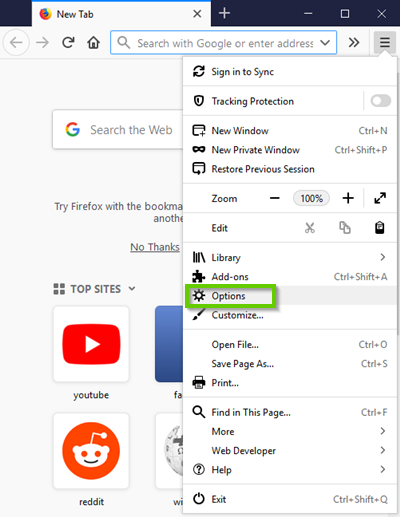Viewport: 400px width, 517px height.
Task: Click the back arrow button
Action: (16, 42)
